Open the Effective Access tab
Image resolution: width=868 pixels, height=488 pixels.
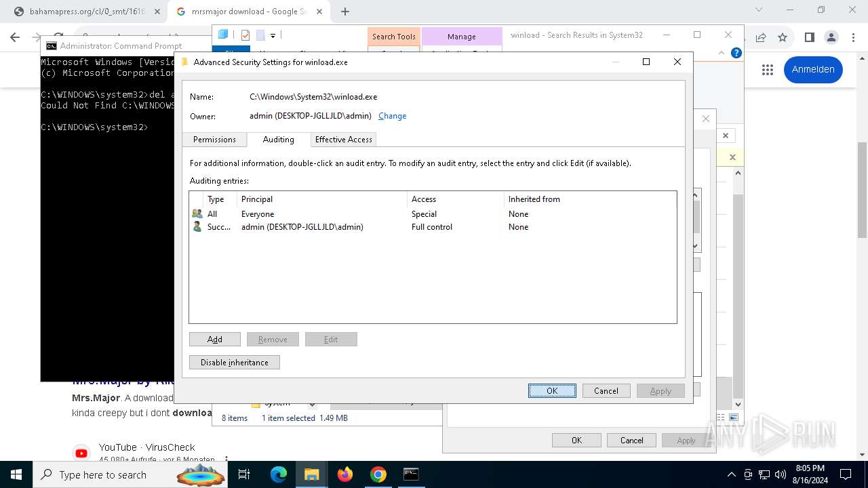tap(343, 140)
